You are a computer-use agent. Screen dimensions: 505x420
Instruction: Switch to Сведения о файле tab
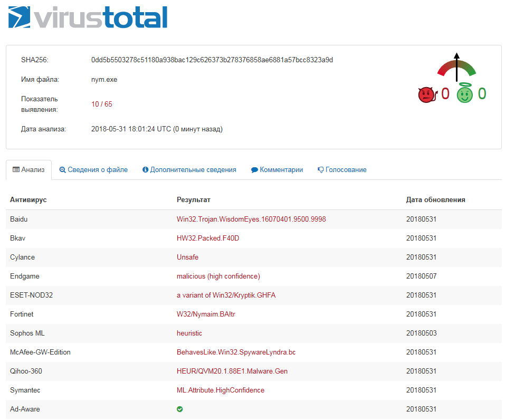pyautogui.click(x=93, y=170)
